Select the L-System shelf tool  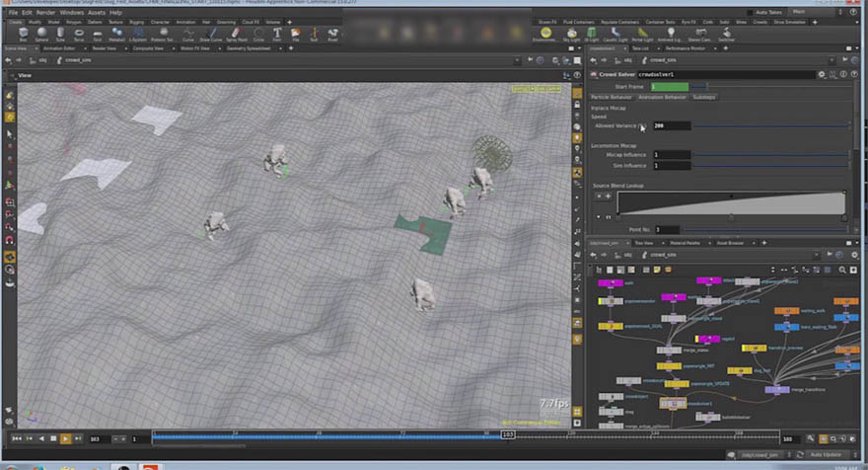click(138, 35)
